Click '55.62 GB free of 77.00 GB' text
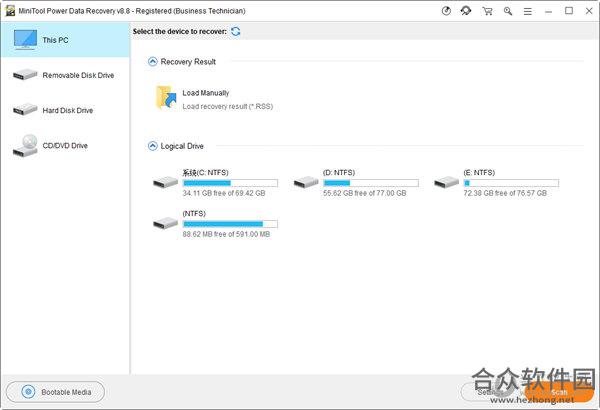Image resolution: width=600 pixels, height=410 pixels. click(x=365, y=193)
